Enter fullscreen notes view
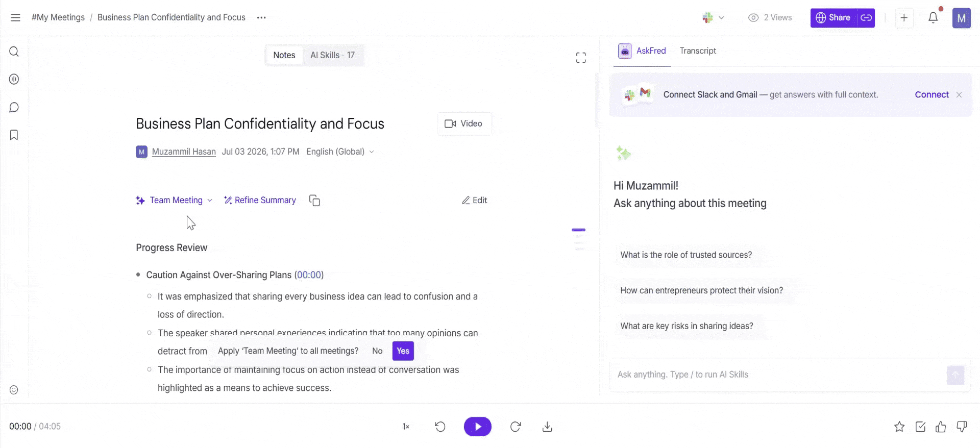 point(581,58)
